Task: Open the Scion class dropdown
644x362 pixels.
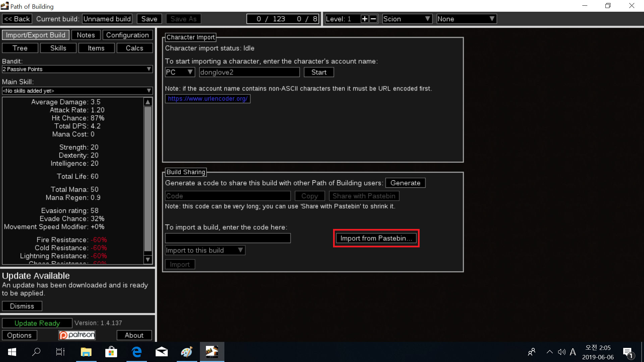Action: pos(407,19)
